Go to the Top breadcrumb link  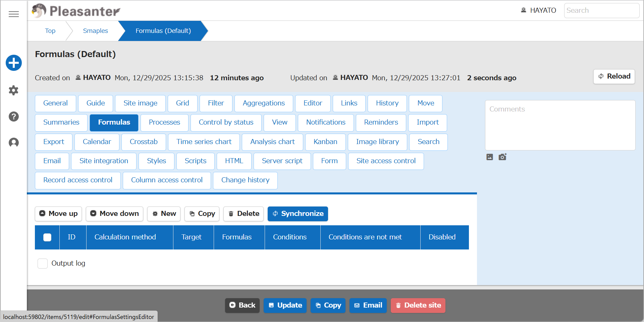(x=50, y=31)
